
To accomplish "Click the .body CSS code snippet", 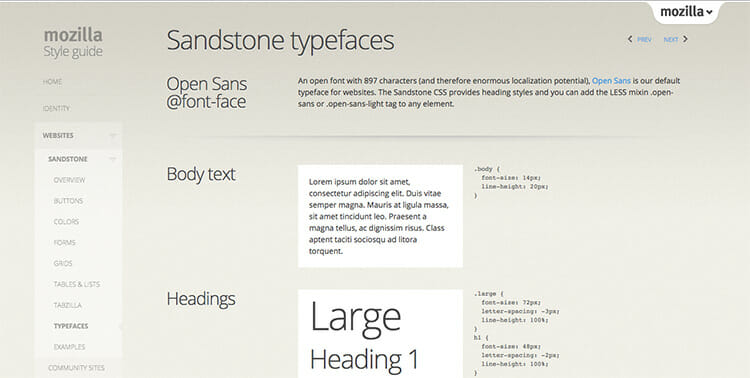I will pos(511,182).
